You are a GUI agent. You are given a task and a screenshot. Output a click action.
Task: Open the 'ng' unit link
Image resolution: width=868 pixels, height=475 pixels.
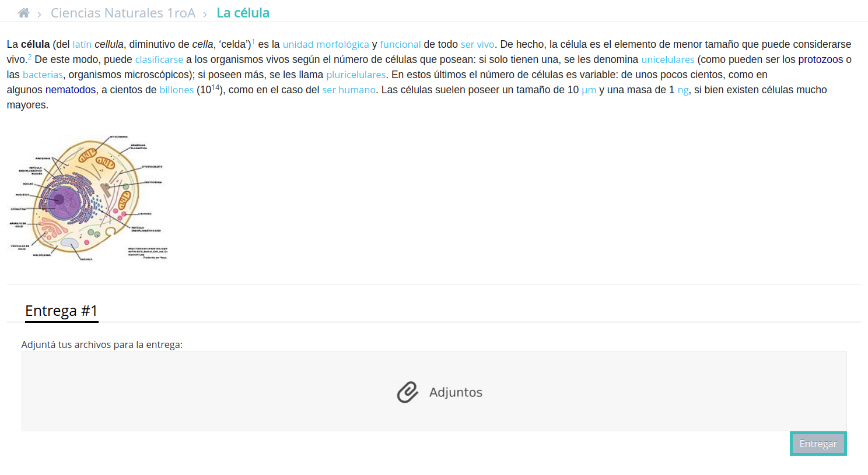tap(683, 90)
